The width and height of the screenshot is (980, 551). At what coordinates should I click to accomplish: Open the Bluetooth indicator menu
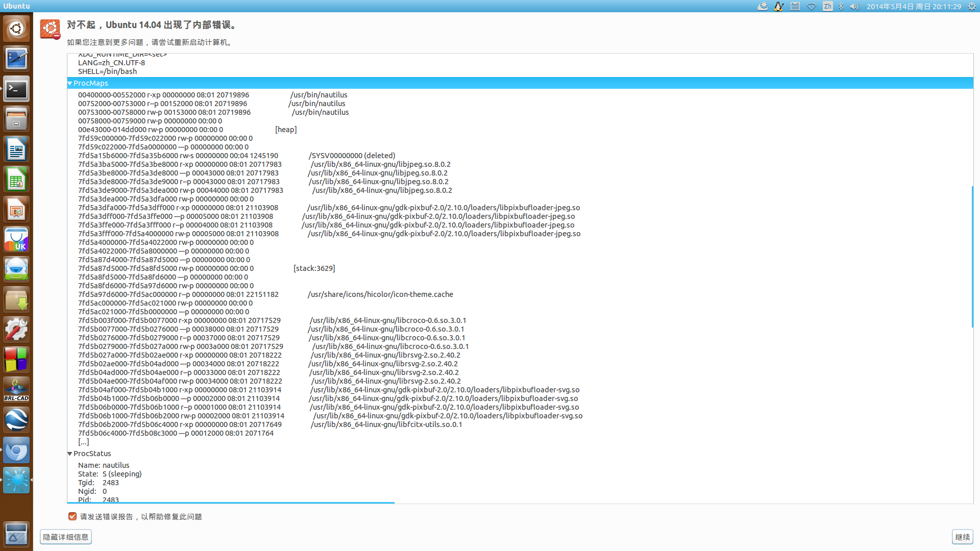coord(841,6)
